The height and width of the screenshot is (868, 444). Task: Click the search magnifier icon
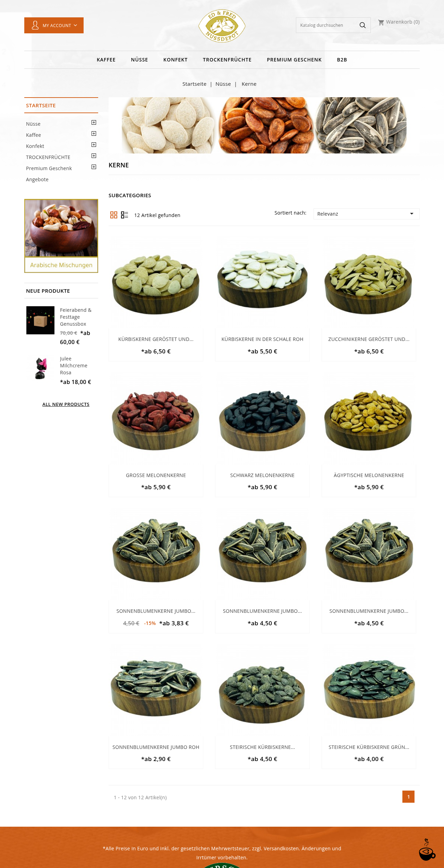point(362,25)
